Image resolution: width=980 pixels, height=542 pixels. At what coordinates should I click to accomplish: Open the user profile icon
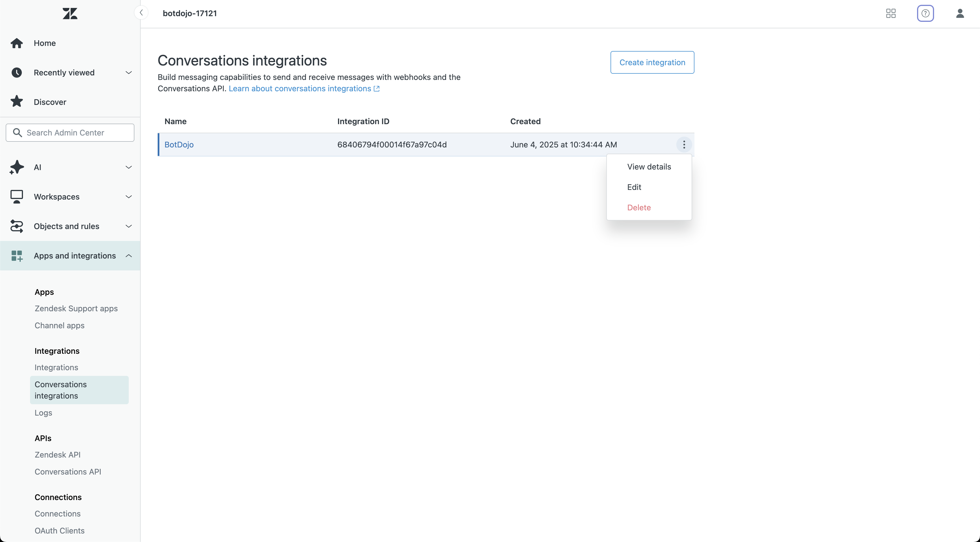(960, 14)
